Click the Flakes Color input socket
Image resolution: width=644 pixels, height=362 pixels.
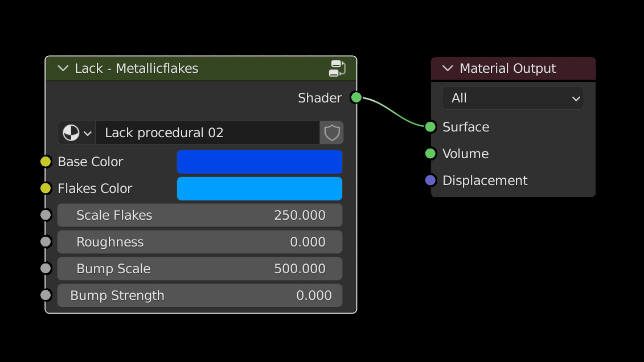(x=46, y=188)
